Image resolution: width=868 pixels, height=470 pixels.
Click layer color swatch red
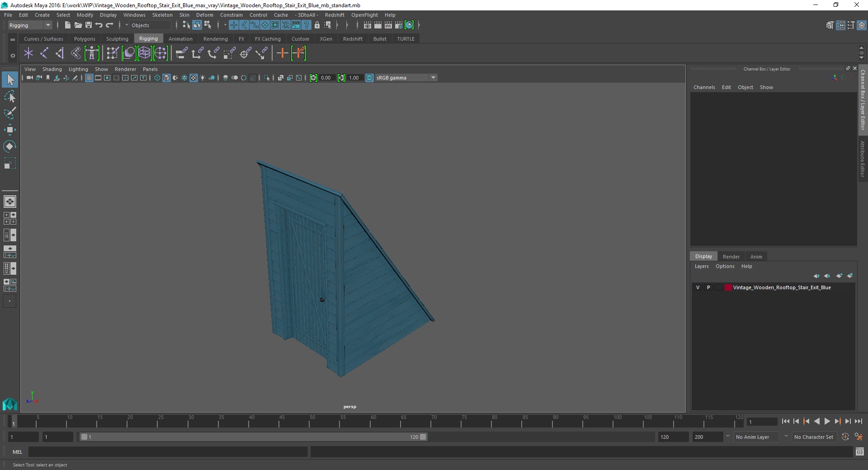coord(728,287)
